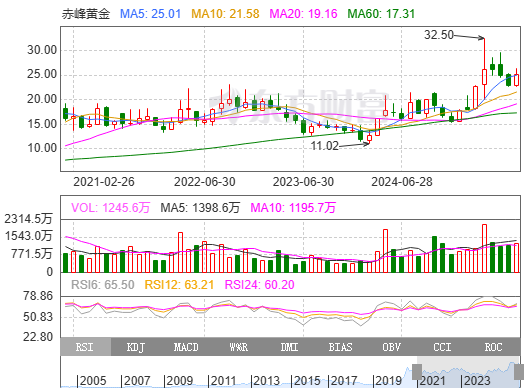
Task: Click the 11.02 low price label
Action: point(324,146)
